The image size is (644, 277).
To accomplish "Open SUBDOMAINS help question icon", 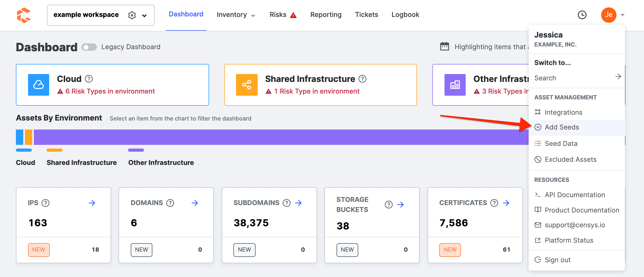I will click(287, 203).
